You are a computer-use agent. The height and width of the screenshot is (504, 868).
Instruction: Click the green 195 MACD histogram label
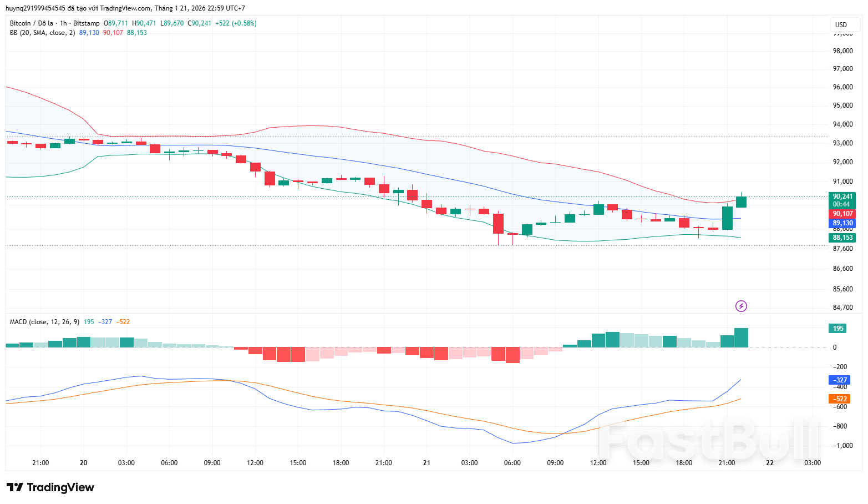coord(838,329)
